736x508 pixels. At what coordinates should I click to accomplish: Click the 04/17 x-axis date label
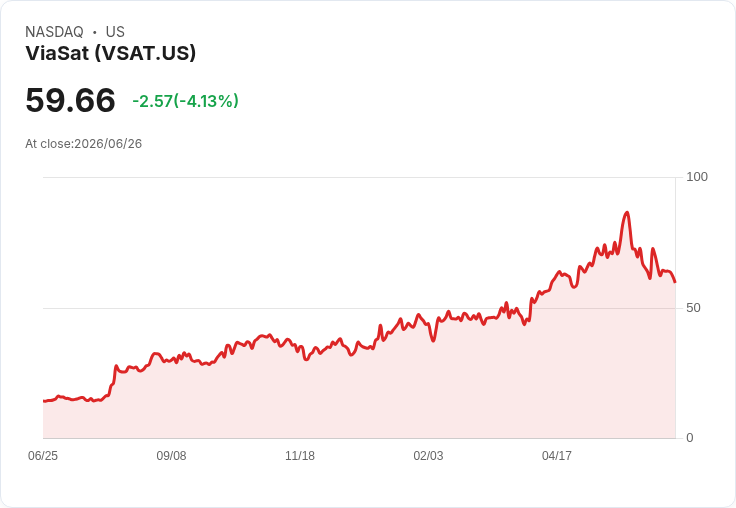557,455
